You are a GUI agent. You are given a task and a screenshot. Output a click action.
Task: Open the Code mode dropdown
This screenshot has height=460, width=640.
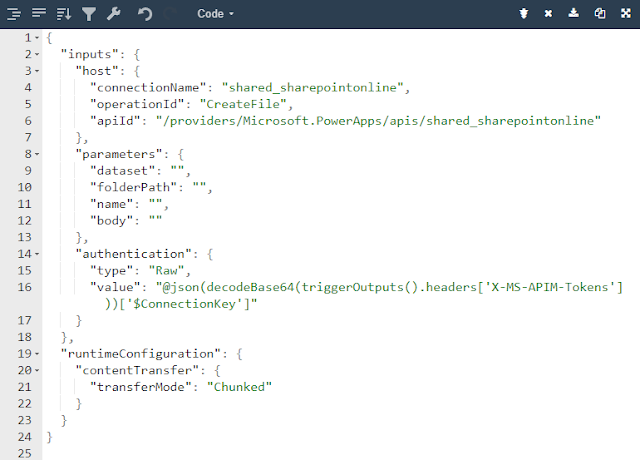coord(216,14)
